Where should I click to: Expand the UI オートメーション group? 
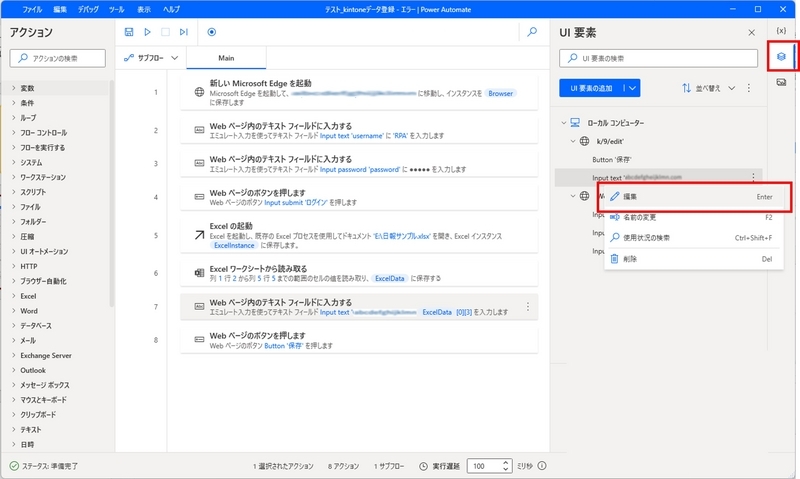(x=13, y=251)
